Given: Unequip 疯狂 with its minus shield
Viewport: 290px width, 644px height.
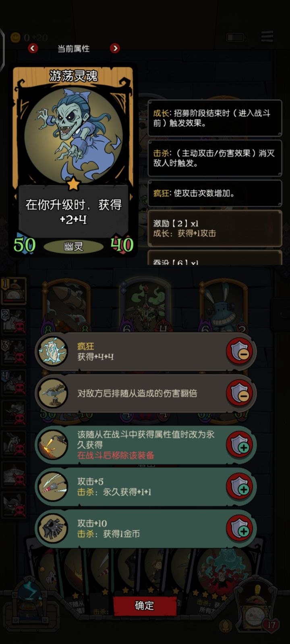Looking at the screenshot, I should coord(240,351).
